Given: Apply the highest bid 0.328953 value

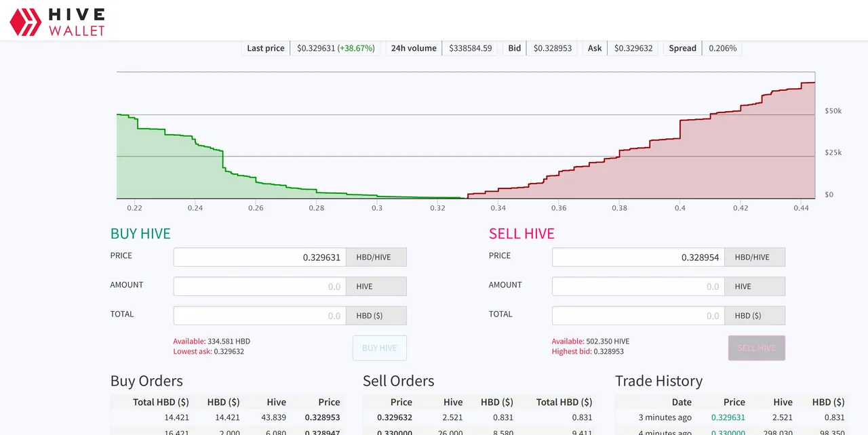Looking at the screenshot, I should [x=588, y=352].
